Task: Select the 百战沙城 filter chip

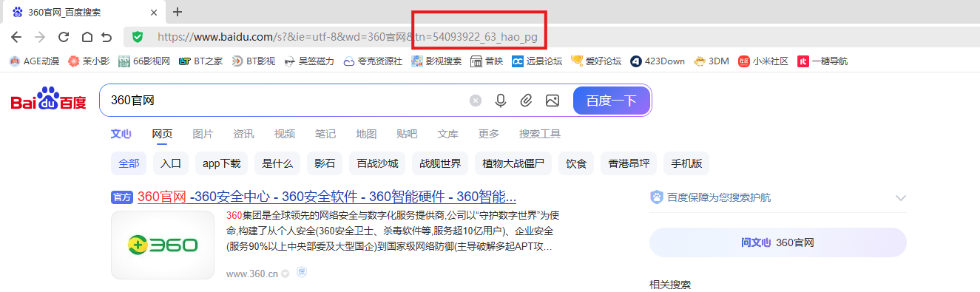Action: [377, 163]
